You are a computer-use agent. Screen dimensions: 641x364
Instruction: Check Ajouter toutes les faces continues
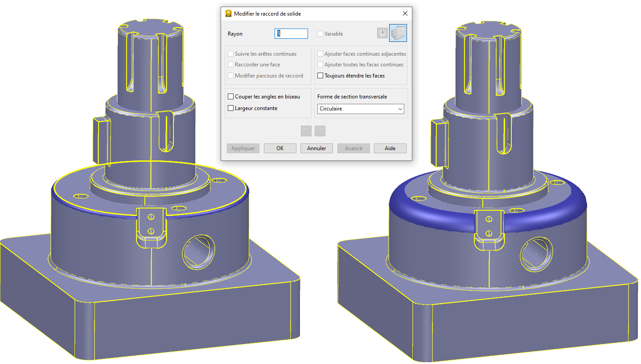point(320,65)
